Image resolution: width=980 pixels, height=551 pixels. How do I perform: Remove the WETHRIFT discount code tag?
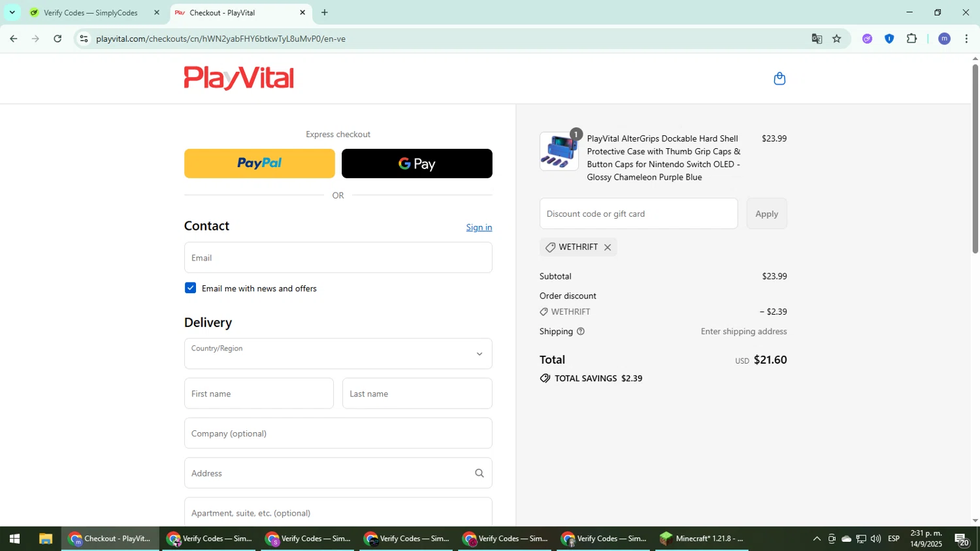(x=608, y=247)
